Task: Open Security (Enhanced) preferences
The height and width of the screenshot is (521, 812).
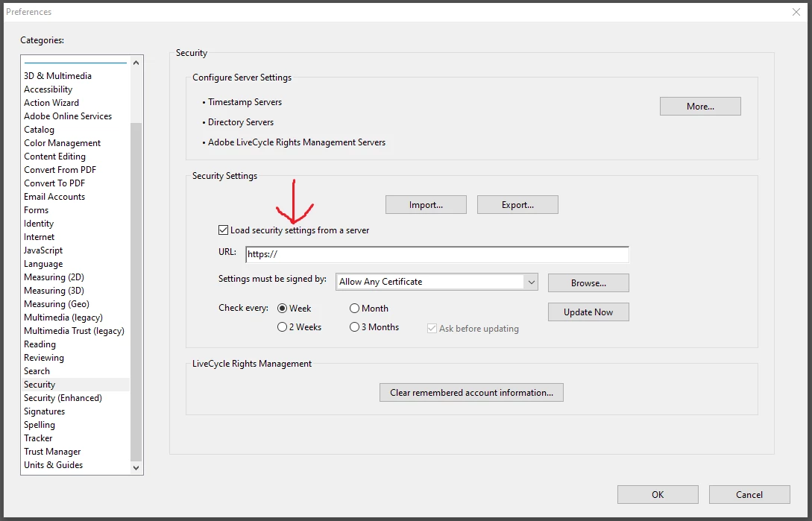Action: coord(63,398)
